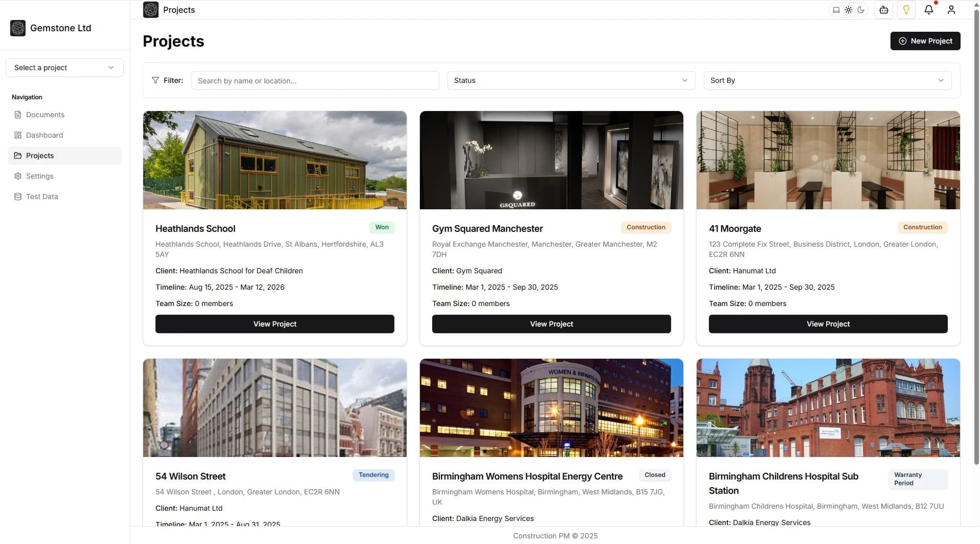Screen dimensions: 980x544
Task: Click the New Project button
Action: point(926,41)
